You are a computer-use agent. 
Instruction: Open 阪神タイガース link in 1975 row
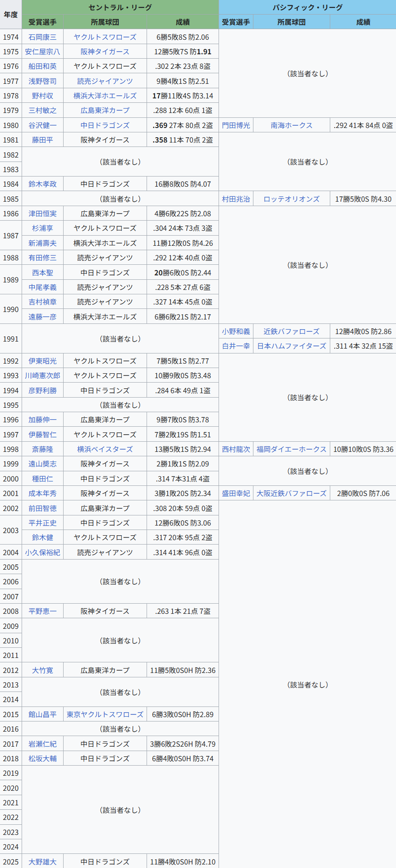pyautogui.click(x=105, y=52)
